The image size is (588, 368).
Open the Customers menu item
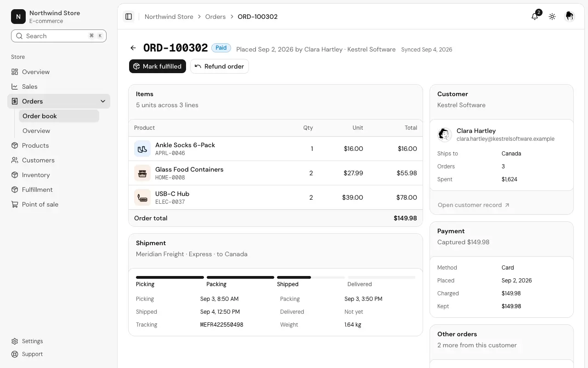pos(59,160)
